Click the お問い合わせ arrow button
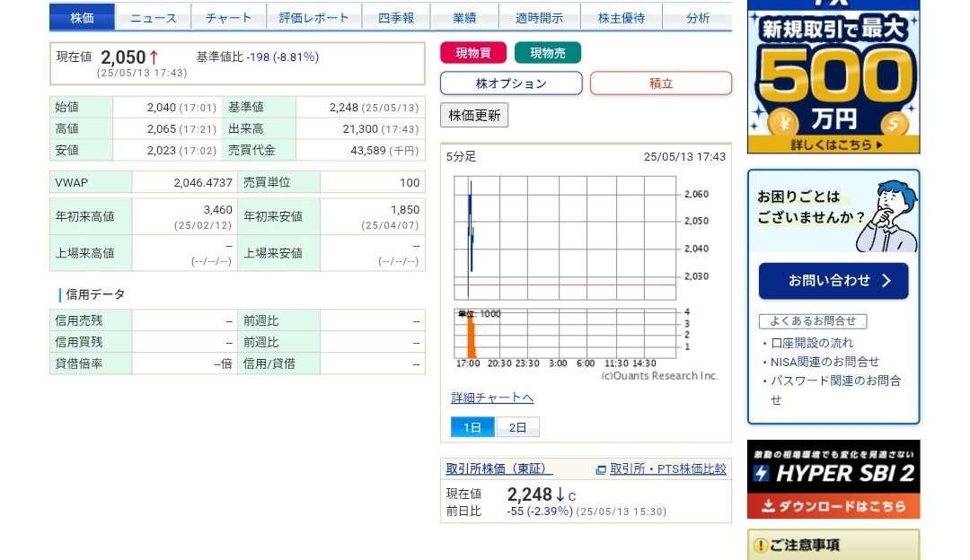The image size is (970, 560). tap(833, 281)
